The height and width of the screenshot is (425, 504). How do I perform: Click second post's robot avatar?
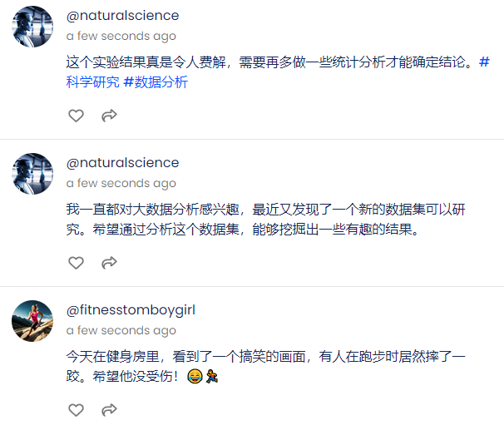pos(32,174)
